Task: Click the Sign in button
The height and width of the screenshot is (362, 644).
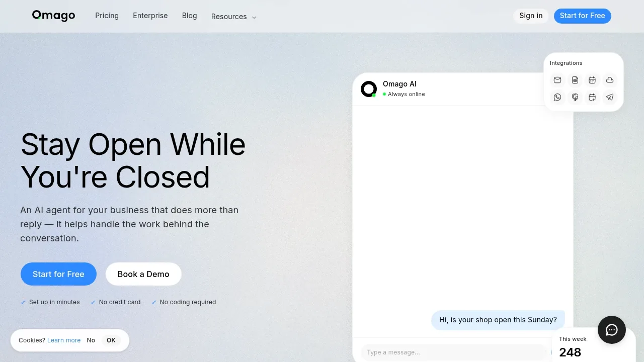Action: click(x=531, y=16)
